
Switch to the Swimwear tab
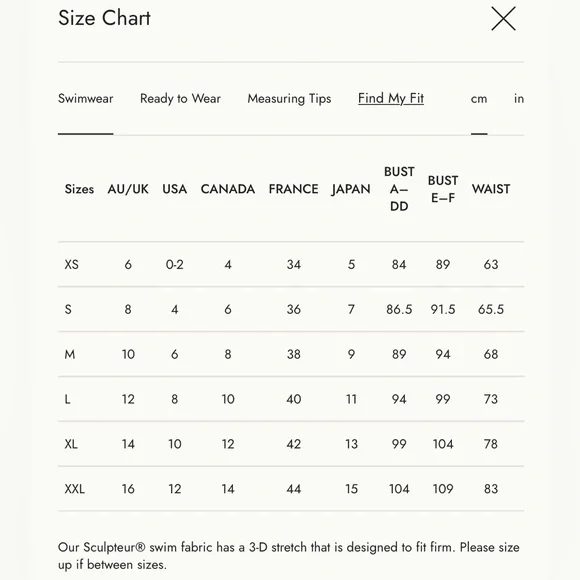[85, 98]
